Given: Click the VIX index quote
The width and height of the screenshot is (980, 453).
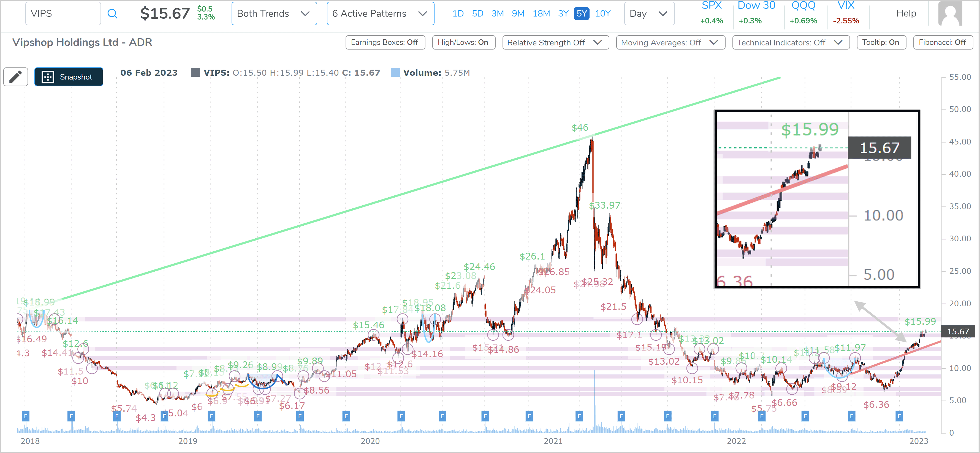Looking at the screenshot, I should pyautogui.click(x=846, y=13).
